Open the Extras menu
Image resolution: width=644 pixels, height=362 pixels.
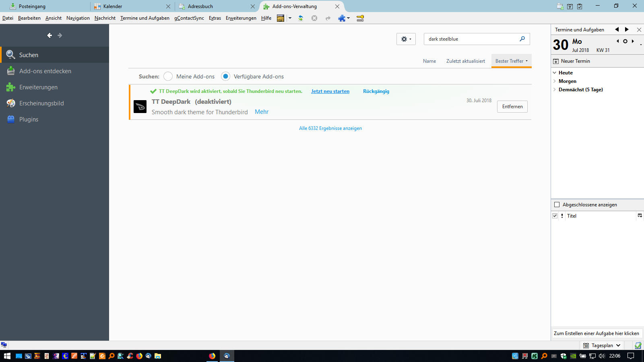215,18
